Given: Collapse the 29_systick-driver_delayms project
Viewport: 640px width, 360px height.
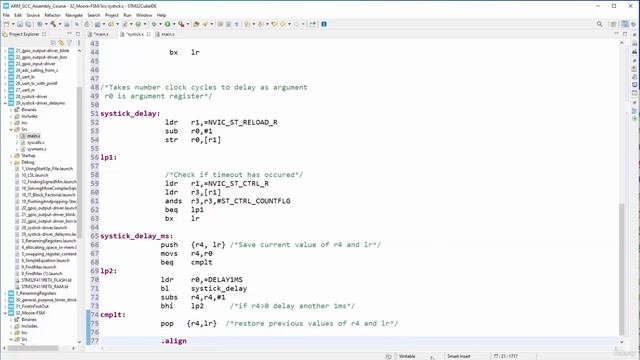Looking at the screenshot, I should pos(5,103).
